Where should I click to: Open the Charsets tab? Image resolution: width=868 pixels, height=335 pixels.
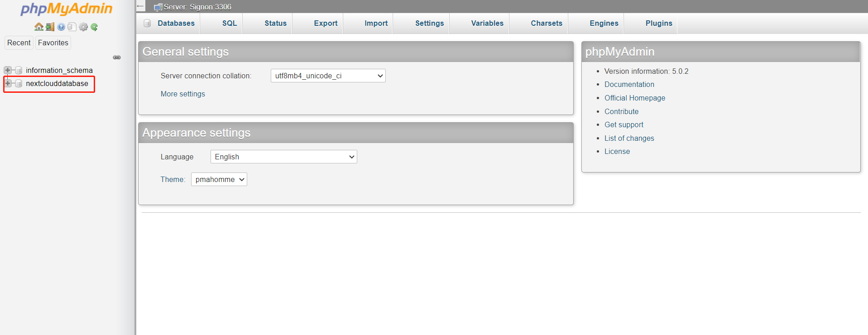pos(539,23)
